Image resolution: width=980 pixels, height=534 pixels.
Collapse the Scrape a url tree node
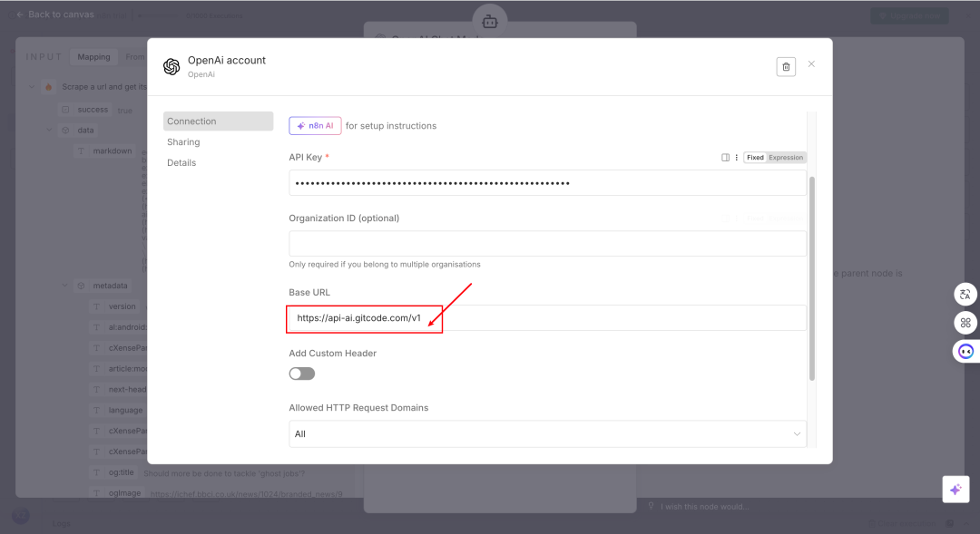(x=32, y=87)
